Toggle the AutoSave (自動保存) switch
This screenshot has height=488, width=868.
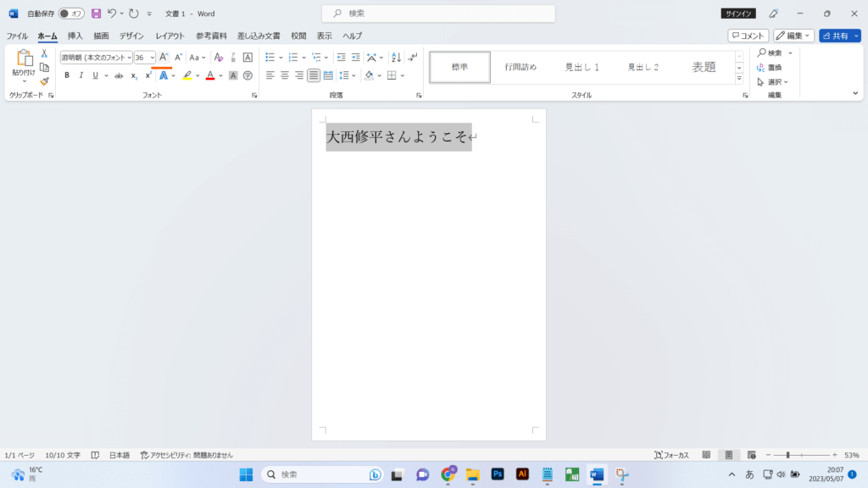click(x=71, y=14)
